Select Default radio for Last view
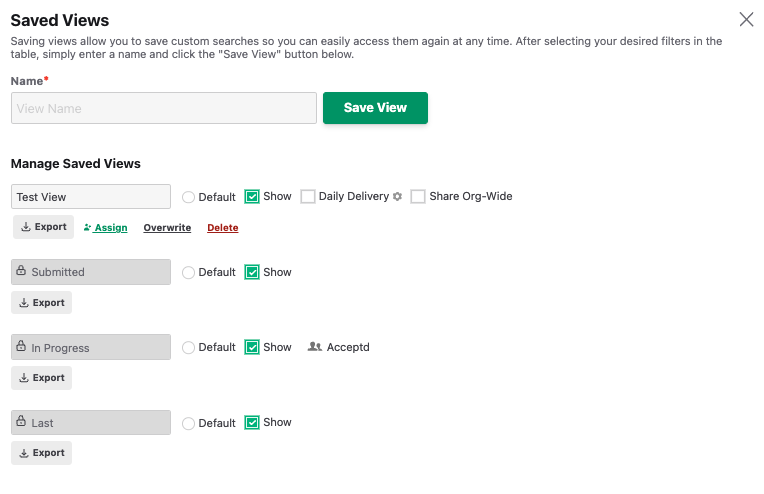764x494 pixels. [189, 423]
